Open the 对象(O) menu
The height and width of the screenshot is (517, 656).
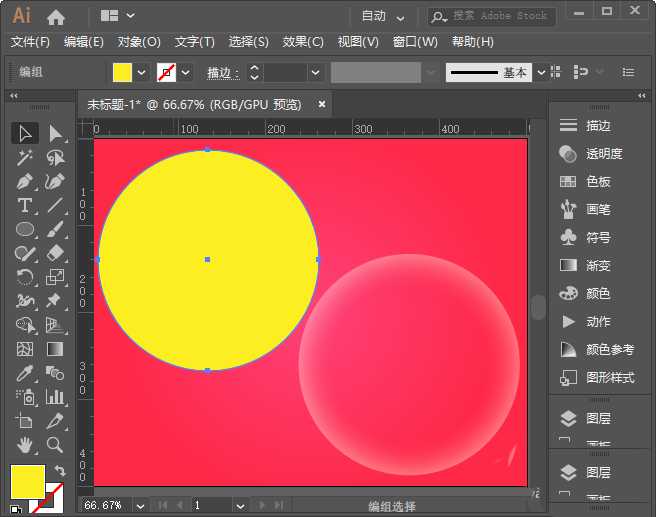pyautogui.click(x=139, y=42)
